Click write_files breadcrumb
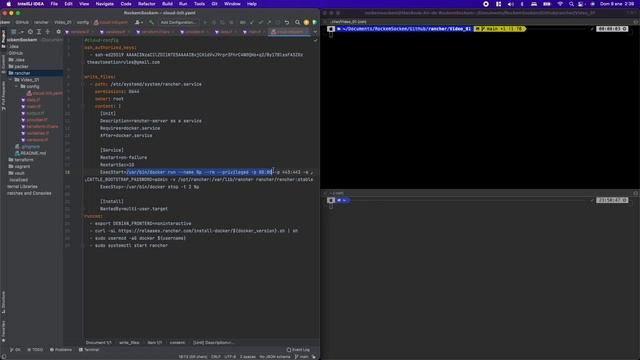This screenshot has width=640, height=360. 129,343
